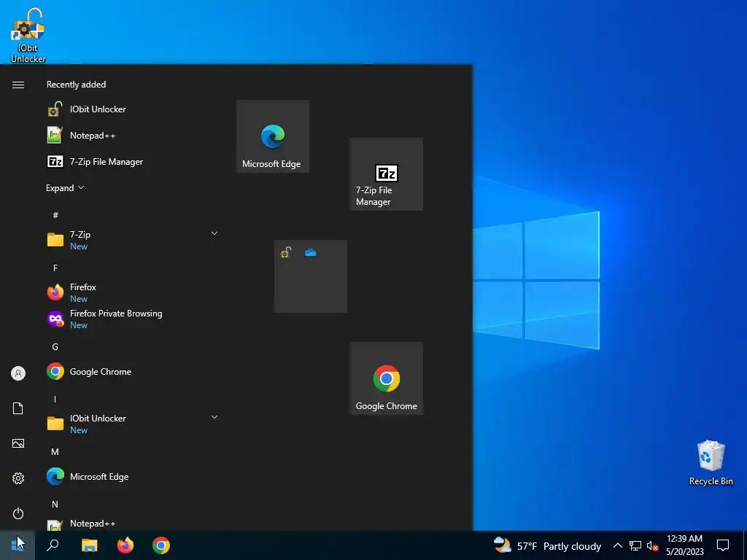Toggle the Start menu hamburger button
Viewport: 747px width, 560px height.
pos(18,85)
